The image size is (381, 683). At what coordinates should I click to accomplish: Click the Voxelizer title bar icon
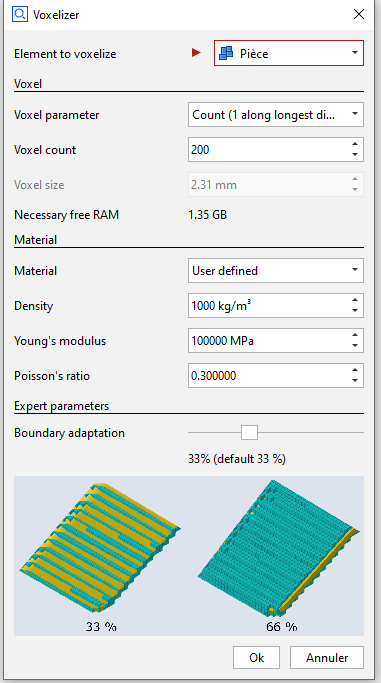[20, 14]
